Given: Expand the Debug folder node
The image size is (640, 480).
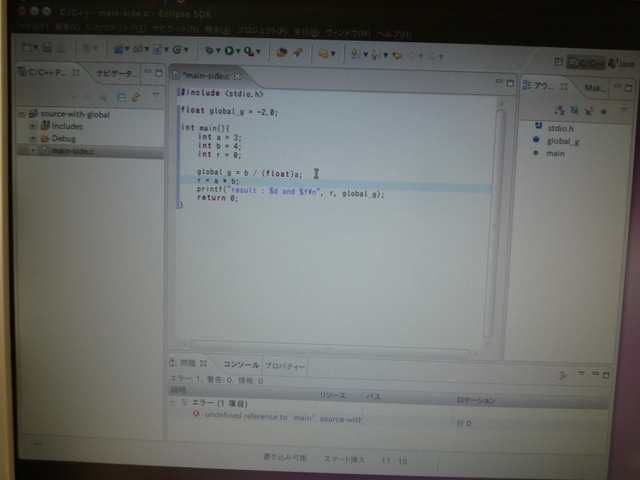Looking at the screenshot, I should click(33, 138).
